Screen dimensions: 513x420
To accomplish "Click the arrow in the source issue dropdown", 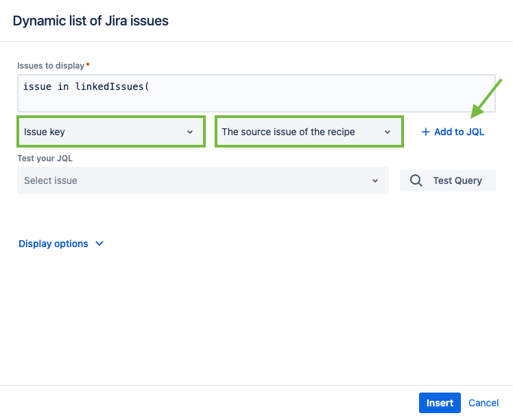I will 387,132.
